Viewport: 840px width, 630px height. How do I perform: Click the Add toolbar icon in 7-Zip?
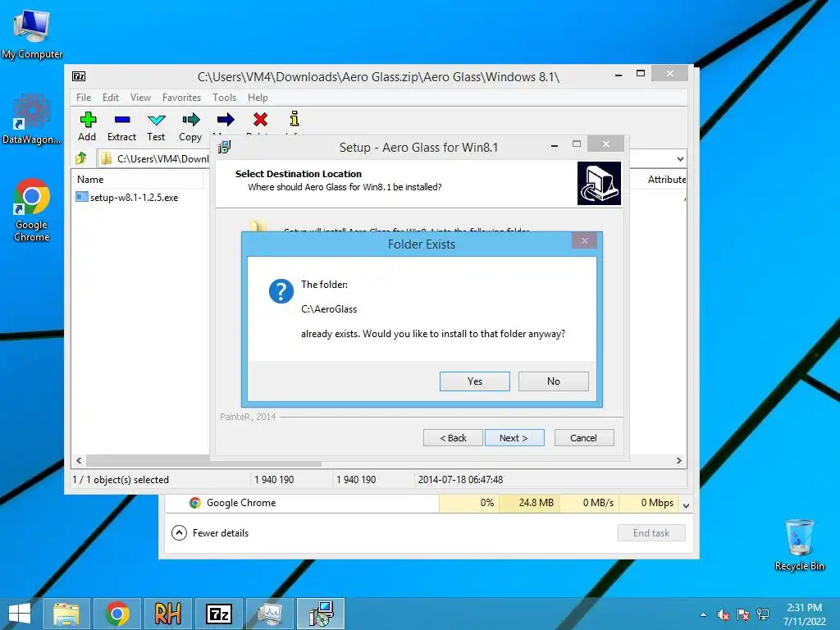(x=88, y=120)
